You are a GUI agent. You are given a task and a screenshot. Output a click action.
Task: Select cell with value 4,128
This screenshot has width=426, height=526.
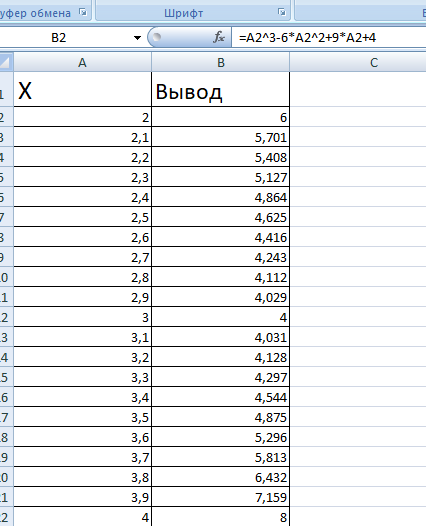coord(220,357)
